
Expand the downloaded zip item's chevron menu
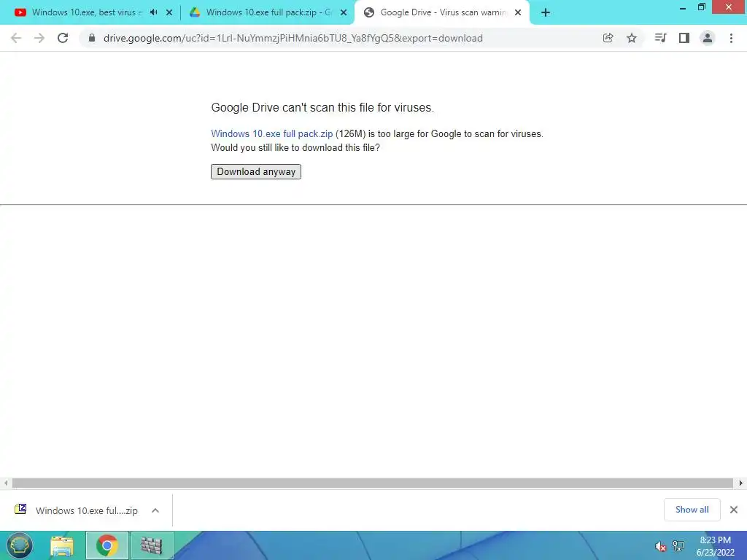click(155, 510)
